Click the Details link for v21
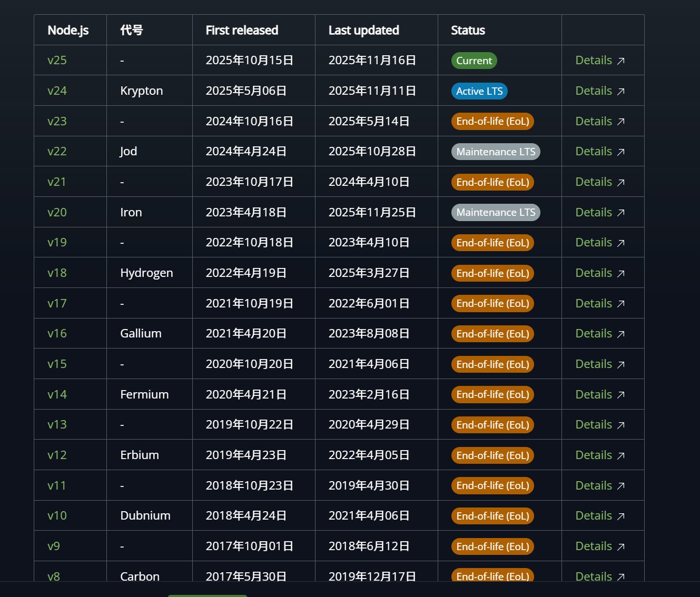The image size is (700, 597). point(600,182)
